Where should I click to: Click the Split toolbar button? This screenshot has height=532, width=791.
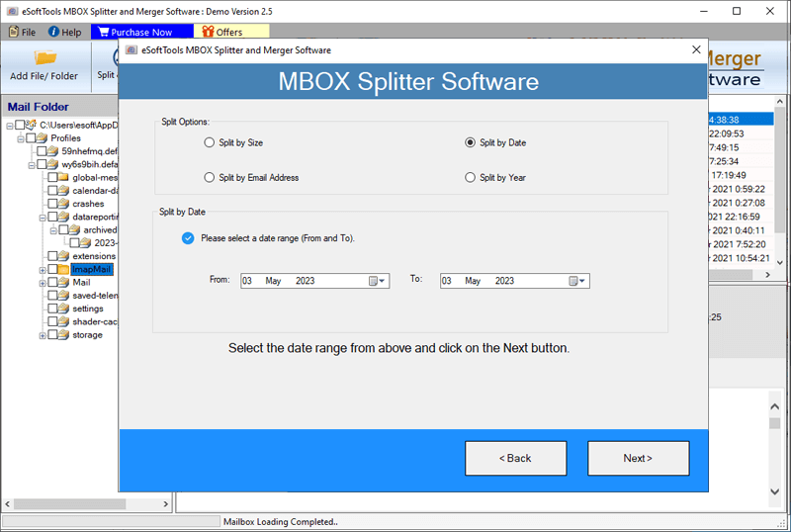click(107, 65)
